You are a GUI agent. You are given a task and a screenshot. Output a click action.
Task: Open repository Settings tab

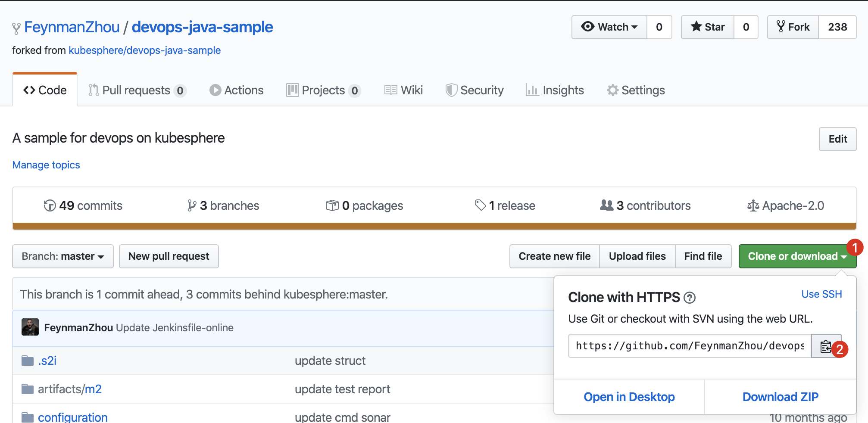636,90
